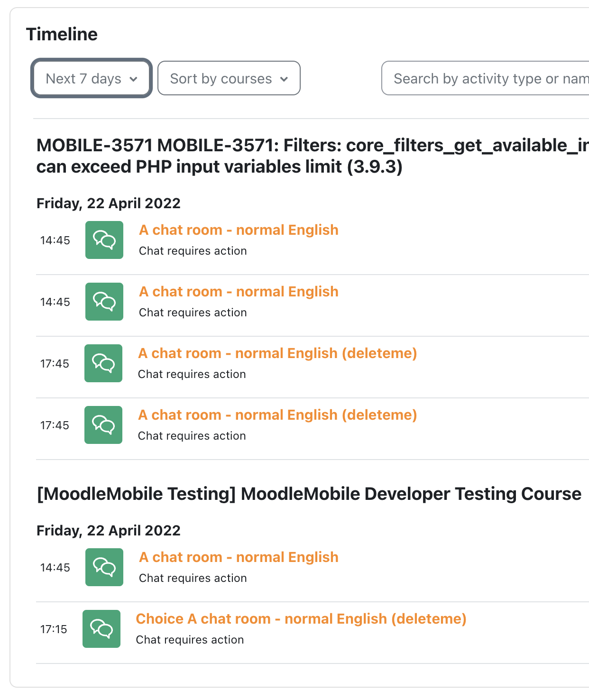Viewport: 589px width, 700px height.
Task: Click chat icon of 17:15 Choice event
Action: [101, 629]
